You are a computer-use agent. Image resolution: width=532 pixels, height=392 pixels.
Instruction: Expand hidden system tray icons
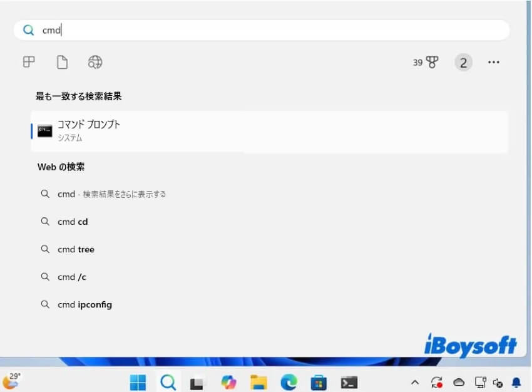414,381
